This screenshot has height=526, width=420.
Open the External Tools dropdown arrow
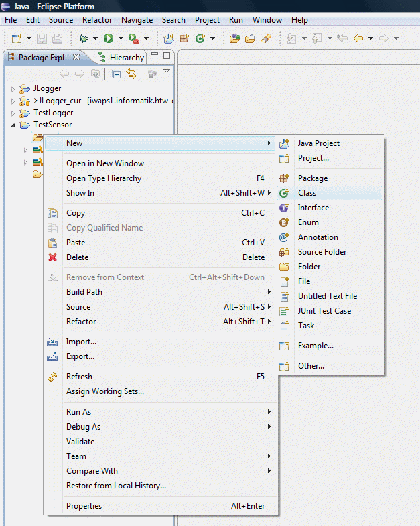tap(146, 38)
